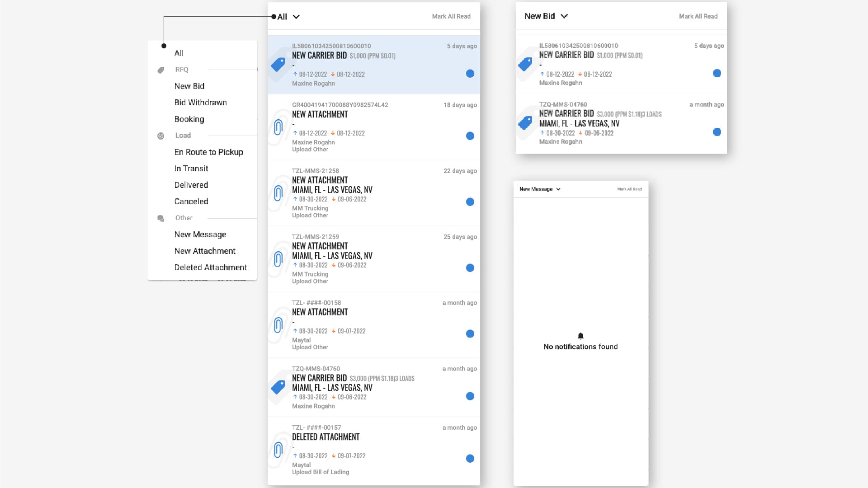Toggle unread dot on TZL-####-00158 notification
The width and height of the screenshot is (868, 488).
470,334
